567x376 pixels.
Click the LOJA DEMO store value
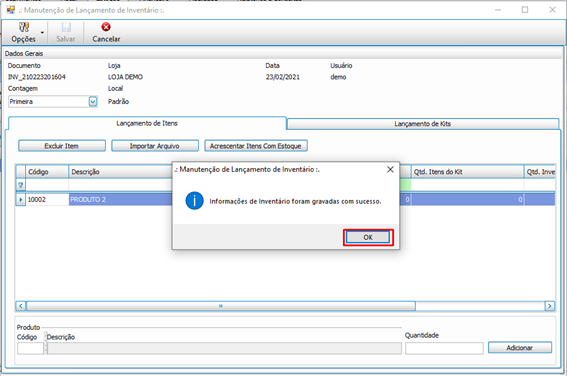coord(125,77)
